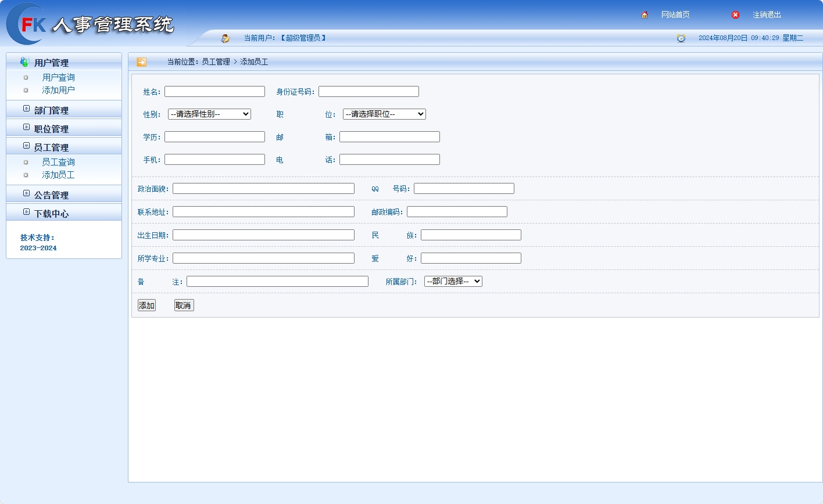This screenshot has height=504, width=823.
Task: Click the 注销退出 logout link
Action: tap(767, 15)
